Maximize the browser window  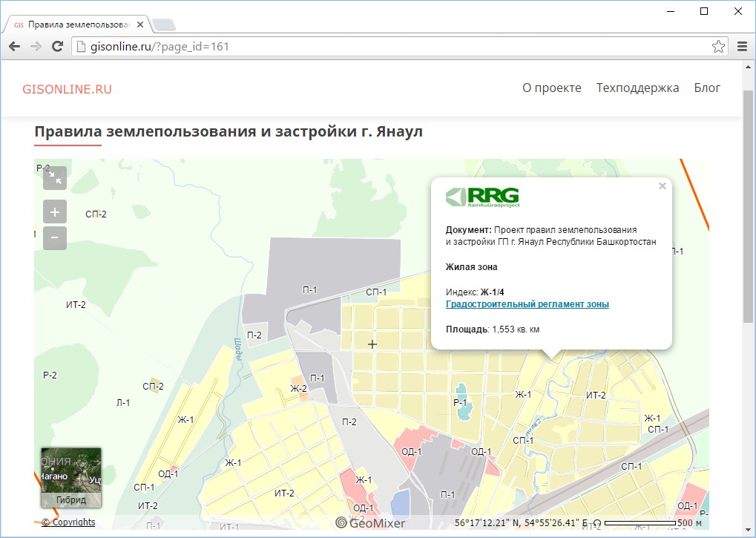coord(704,11)
